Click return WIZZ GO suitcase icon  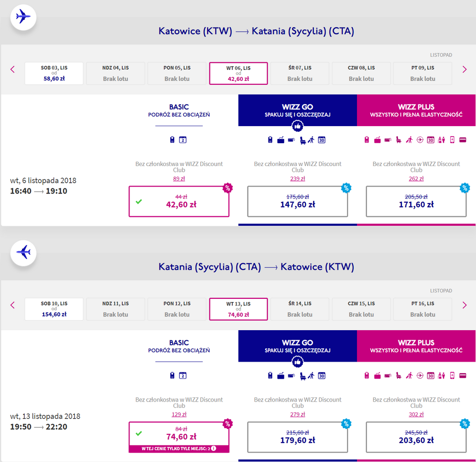coord(281,375)
